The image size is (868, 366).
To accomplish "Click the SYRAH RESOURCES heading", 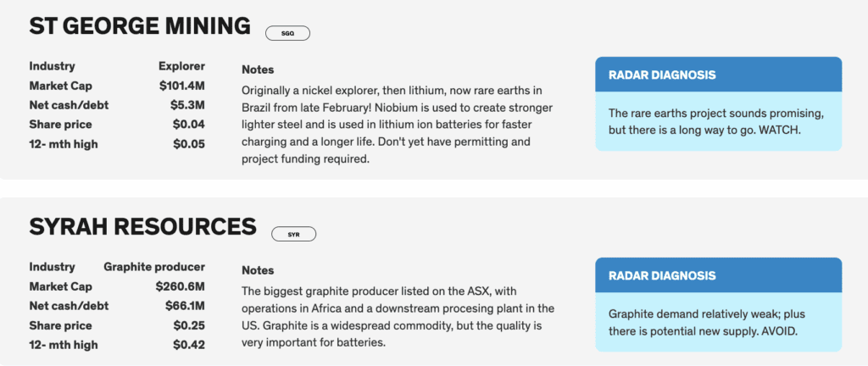I will pyautogui.click(x=142, y=226).
